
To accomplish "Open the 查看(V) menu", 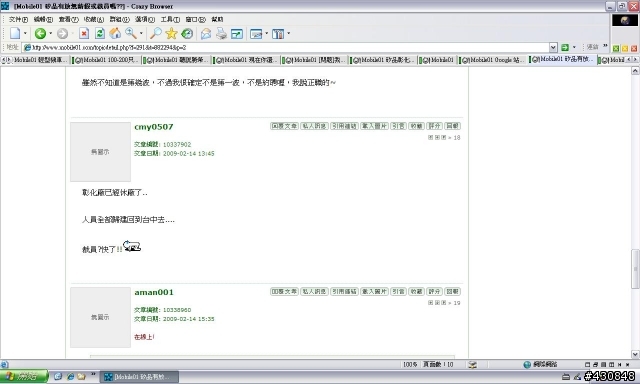I will [x=69, y=19].
